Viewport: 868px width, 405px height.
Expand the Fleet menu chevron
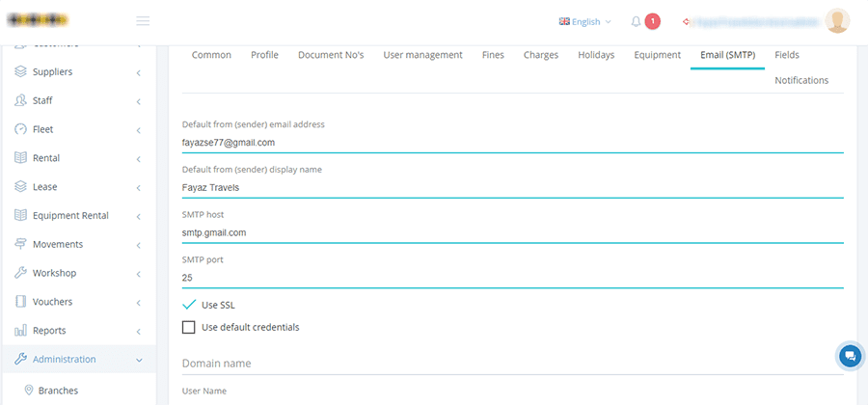(x=138, y=130)
